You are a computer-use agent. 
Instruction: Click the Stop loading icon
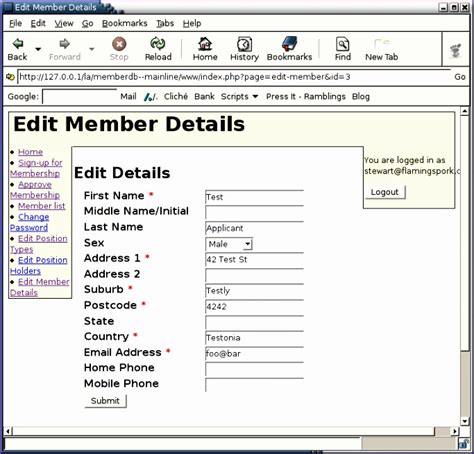[119, 44]
